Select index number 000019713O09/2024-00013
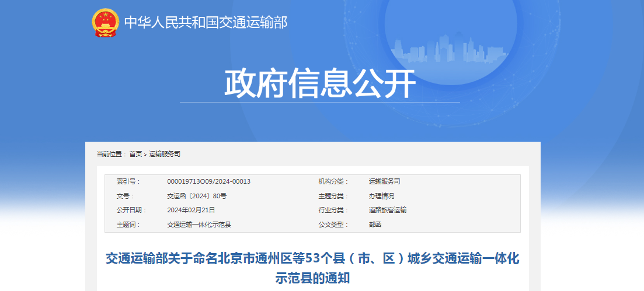 click(208, 181)
